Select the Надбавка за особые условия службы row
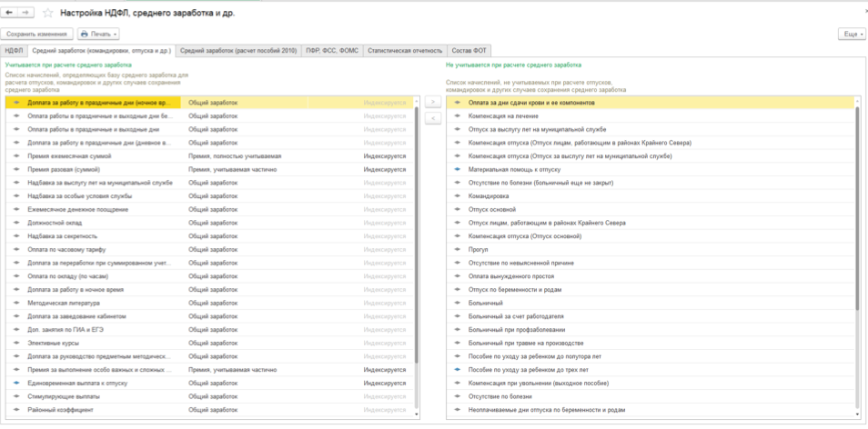This screenshot has height=429, width=868. tap(209, 196)
